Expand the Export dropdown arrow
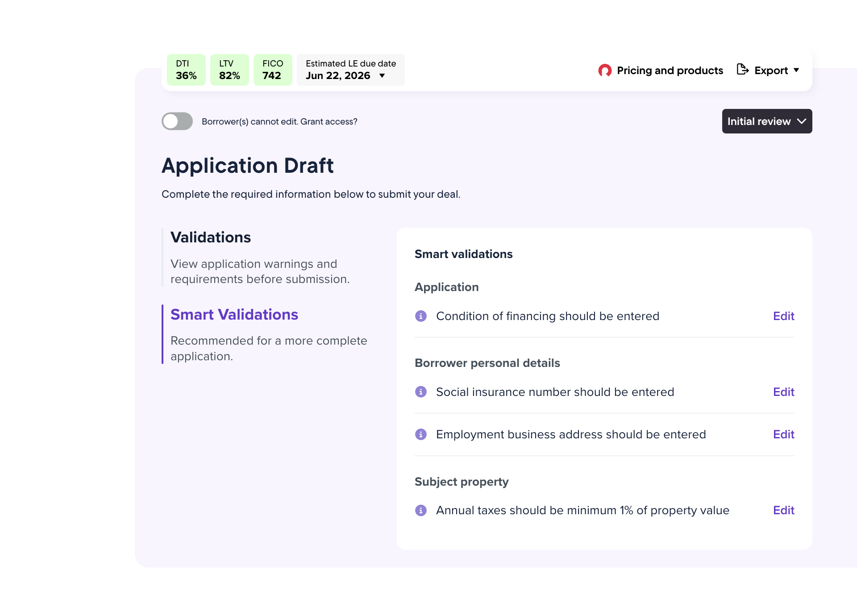This screenshot has height=616, width=857. [x=796, y=71]
